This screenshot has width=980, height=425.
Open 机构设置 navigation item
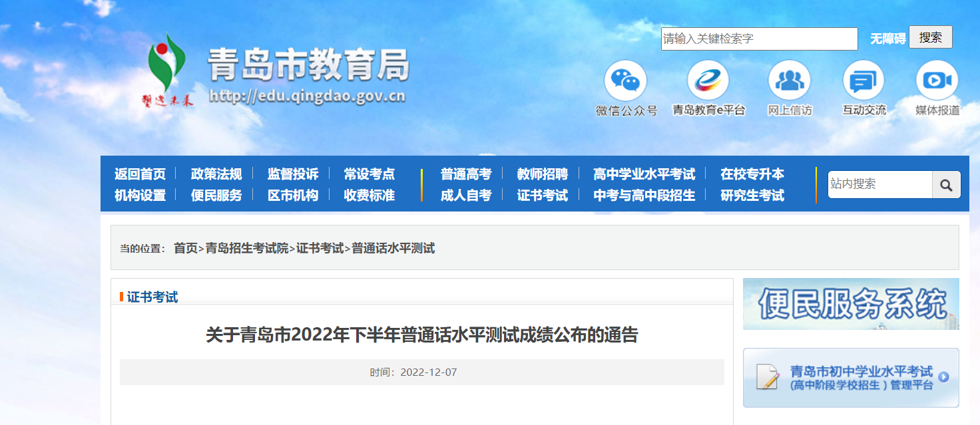(140, 196)
